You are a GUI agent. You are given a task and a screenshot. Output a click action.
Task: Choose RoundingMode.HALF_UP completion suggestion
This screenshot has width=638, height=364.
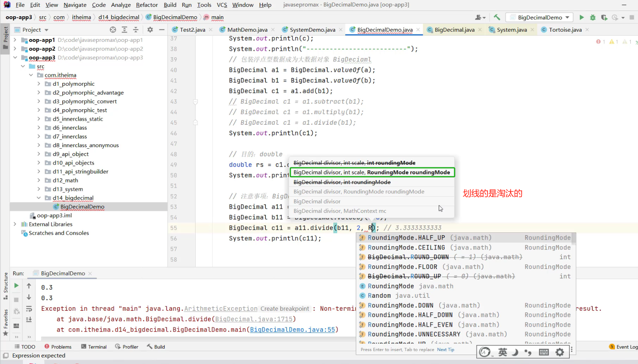(464, 238)
